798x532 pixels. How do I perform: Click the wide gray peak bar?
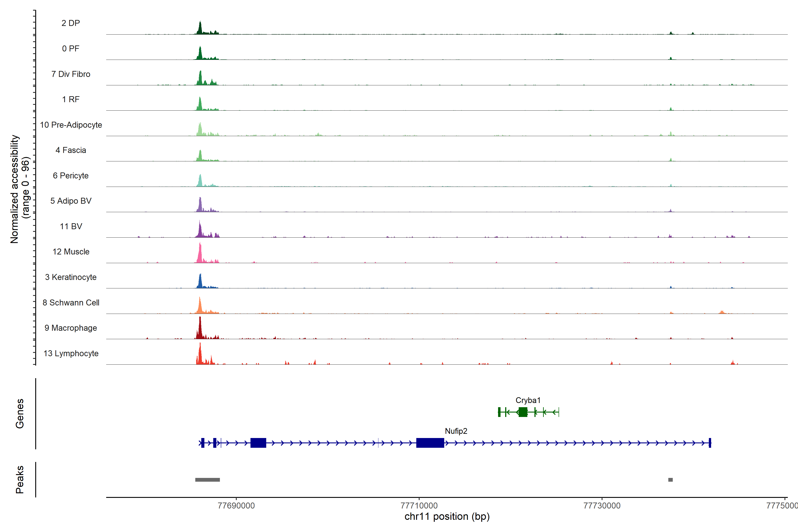point(207,480)
